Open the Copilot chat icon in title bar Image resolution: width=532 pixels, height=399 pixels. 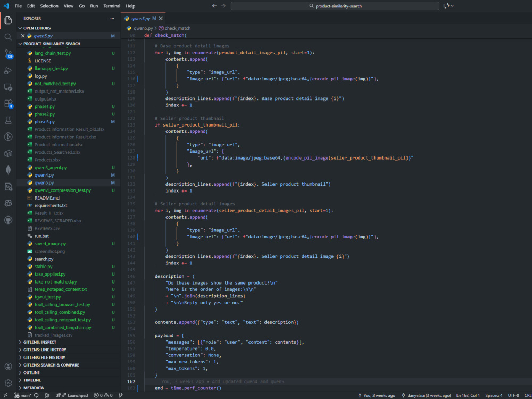click(446, 6)
